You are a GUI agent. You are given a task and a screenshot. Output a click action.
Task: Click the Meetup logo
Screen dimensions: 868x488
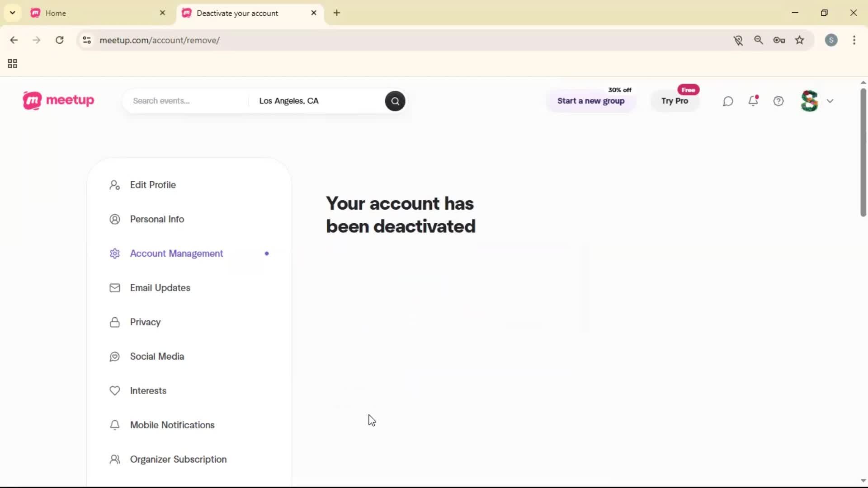(x=58, y=100)
